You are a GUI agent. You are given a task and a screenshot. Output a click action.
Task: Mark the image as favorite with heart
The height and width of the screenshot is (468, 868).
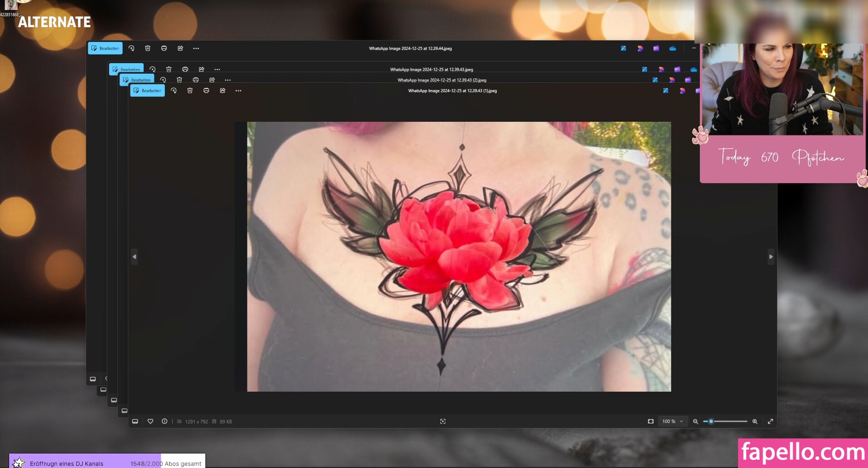pyautogui.click(x=150, y=421)
